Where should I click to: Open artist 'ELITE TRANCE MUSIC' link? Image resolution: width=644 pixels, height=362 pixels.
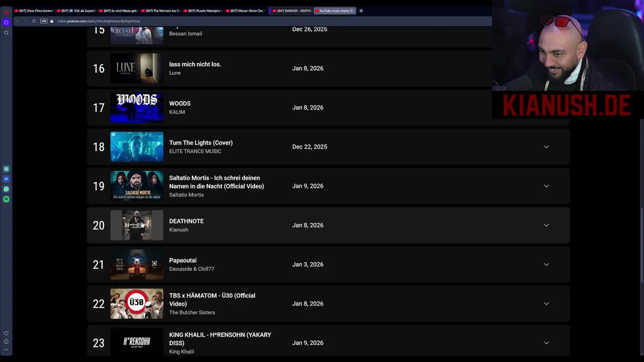point(195,151)
